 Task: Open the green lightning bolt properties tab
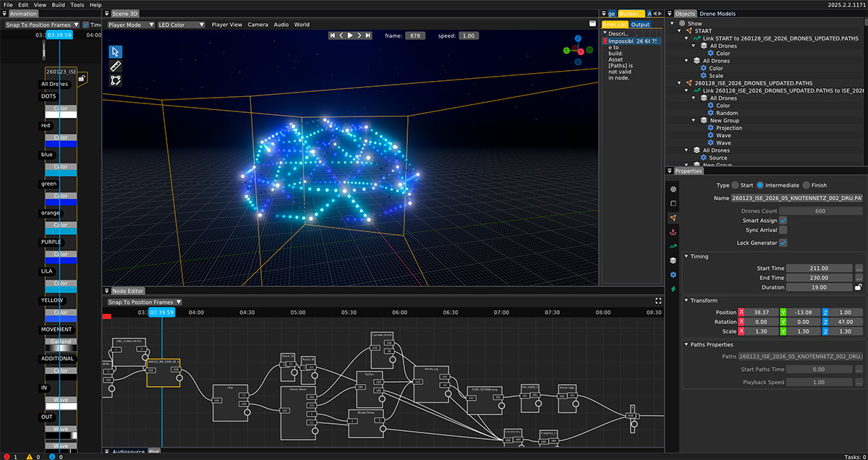point(673,289)
